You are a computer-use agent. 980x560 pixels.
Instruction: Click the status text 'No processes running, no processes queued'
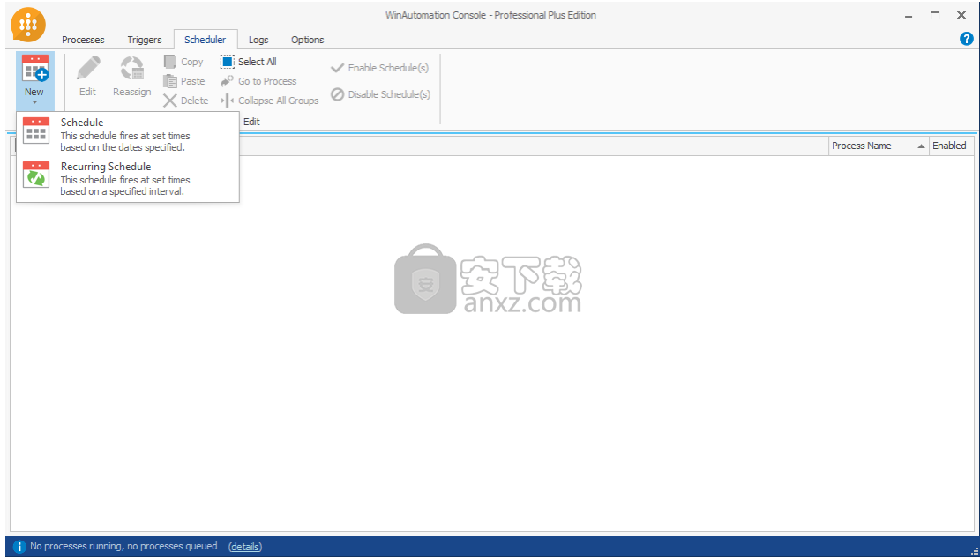click(123, 546)
